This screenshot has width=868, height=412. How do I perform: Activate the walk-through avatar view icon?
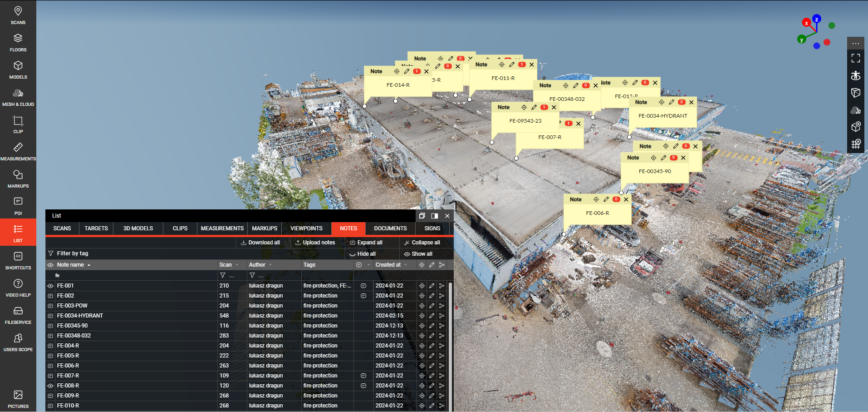856,75
